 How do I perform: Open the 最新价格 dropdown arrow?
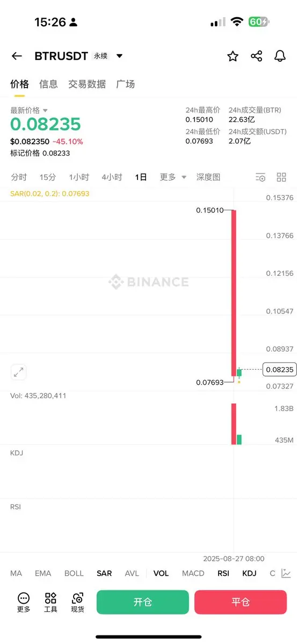coord(46,111)
